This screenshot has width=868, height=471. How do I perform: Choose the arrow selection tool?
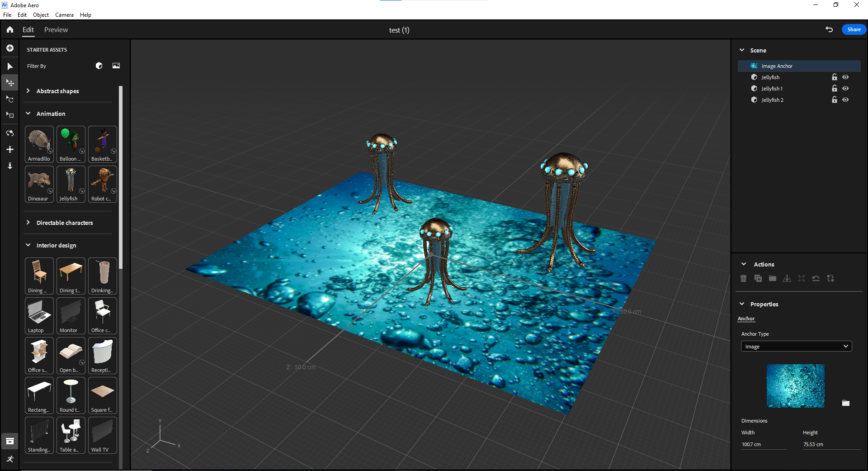(10, 67)
